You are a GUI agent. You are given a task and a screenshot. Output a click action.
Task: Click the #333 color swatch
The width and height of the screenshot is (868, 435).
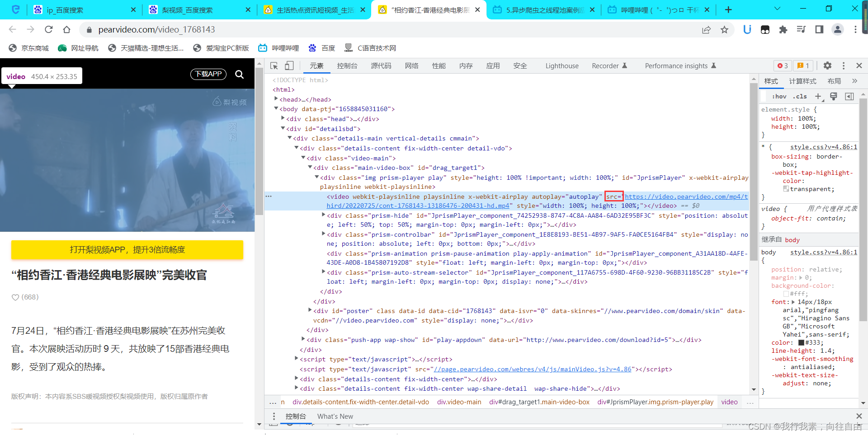(x=801, y=342)
